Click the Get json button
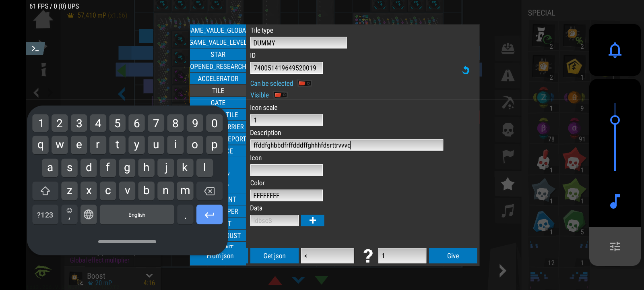 click(275, 256)
